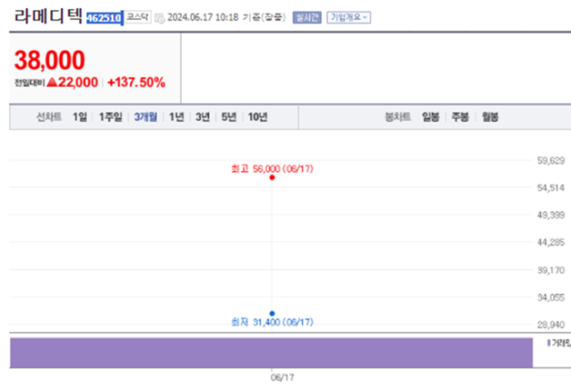Click the 코스닥 market label

coord(138,17)
